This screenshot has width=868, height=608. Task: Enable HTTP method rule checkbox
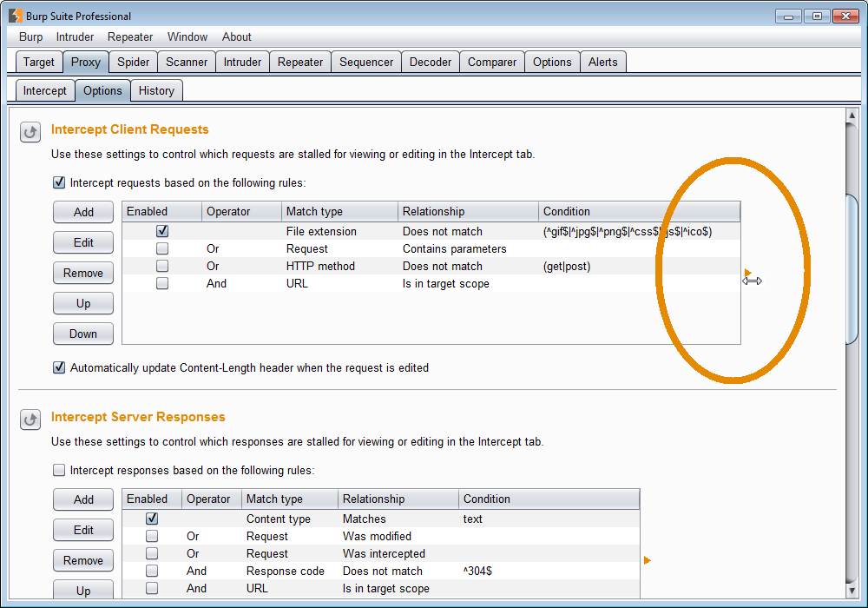click(x=162, y=266)
